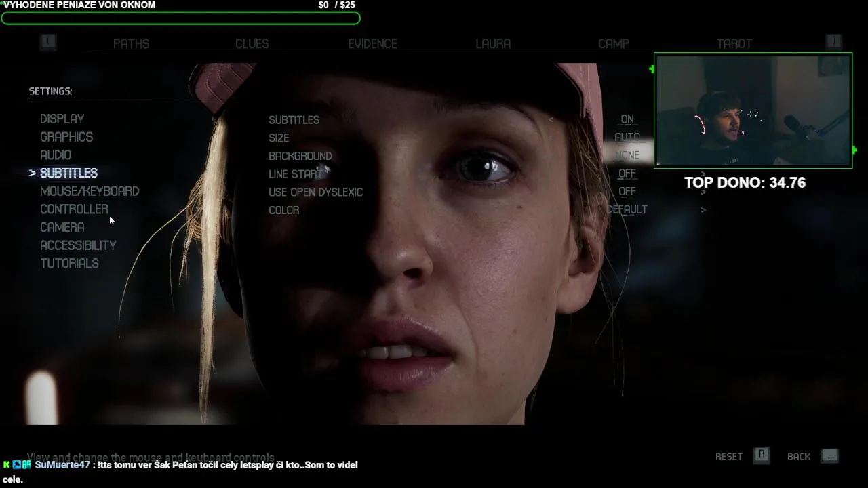The height and width of the screenshot is (488, 868).
Task: Select the Color option label
Action: pyautogui.click(x=283, y=210)
